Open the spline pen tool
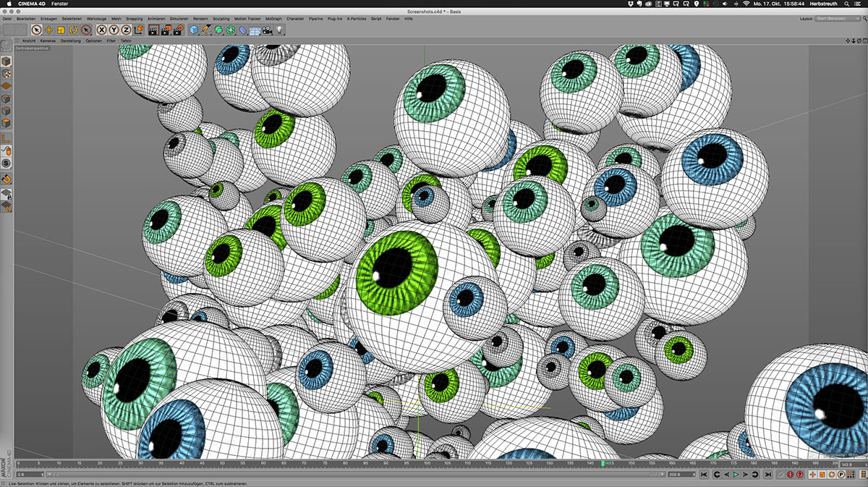868x487 pixels. (206, 30)
